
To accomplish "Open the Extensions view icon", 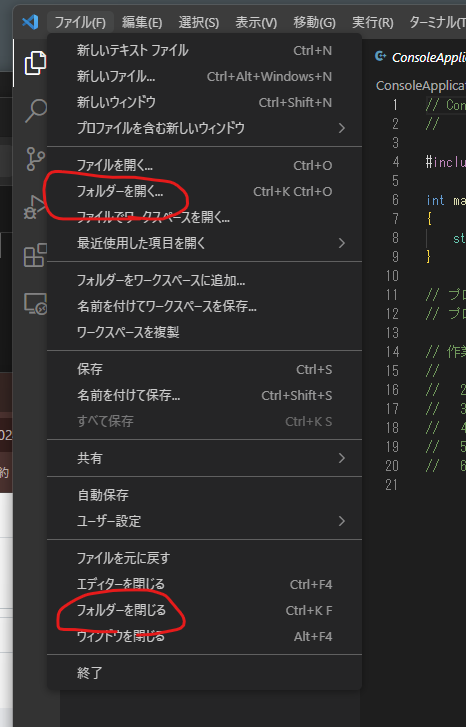I will pos(35,255).
